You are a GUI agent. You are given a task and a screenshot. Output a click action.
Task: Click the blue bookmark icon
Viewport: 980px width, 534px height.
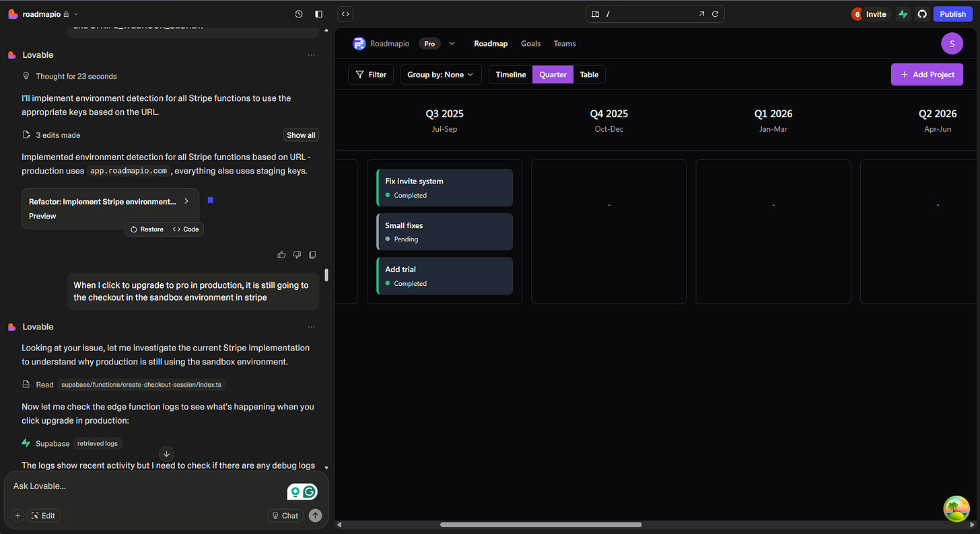pyautogui.click(x=210, y=200)
